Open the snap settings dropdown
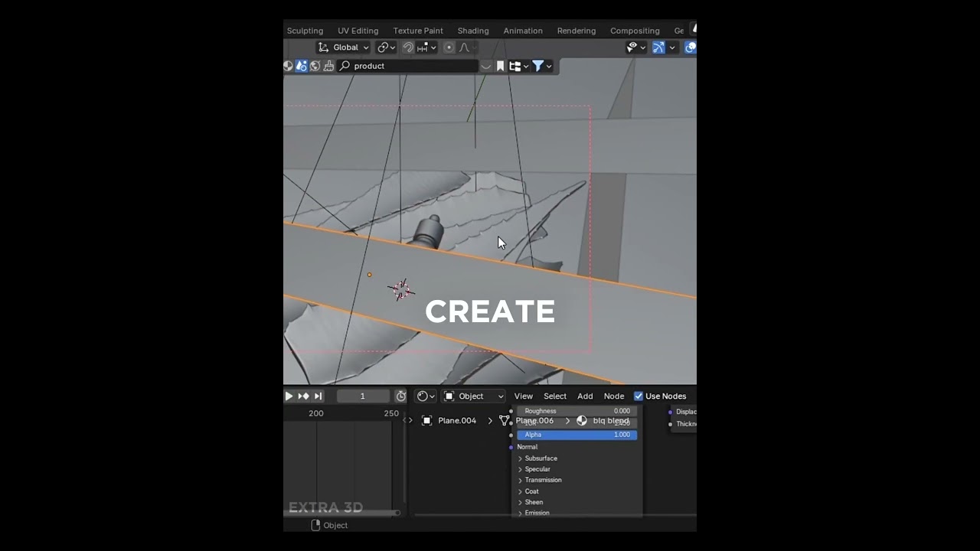Screen dimensions: 980x551 coord(426,47)
